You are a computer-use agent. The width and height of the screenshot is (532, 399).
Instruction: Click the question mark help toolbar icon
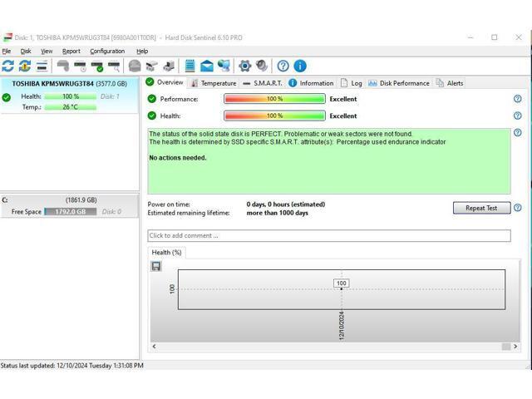pos(283,66)
